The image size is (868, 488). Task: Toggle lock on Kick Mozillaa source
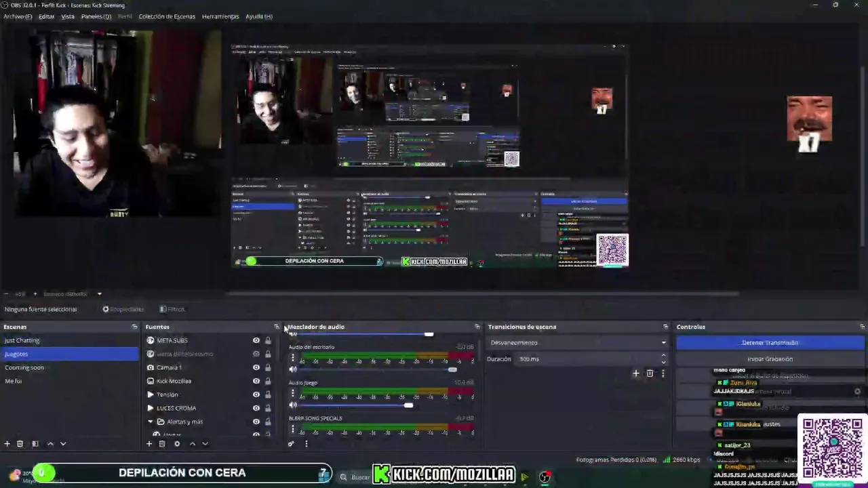tap(268, 381)
